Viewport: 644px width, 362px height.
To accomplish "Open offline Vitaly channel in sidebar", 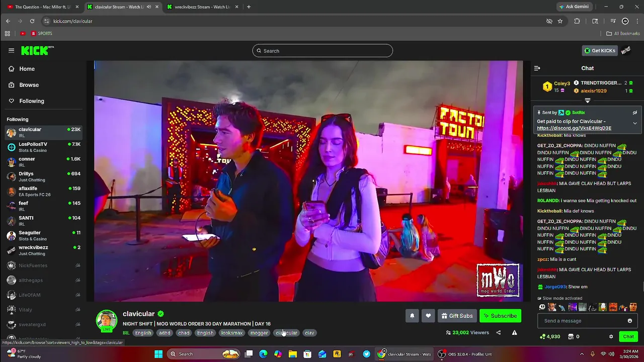I will 43,310.
